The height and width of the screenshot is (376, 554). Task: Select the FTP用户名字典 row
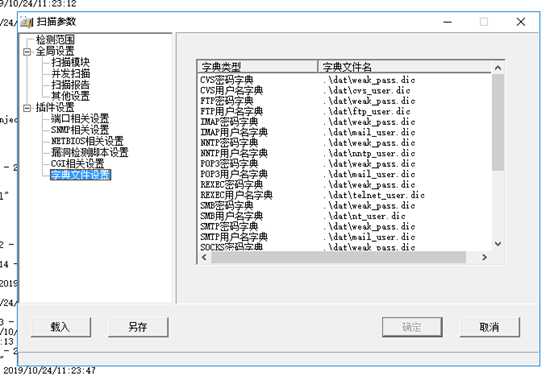pyautogui.click(x=344, y=111)
